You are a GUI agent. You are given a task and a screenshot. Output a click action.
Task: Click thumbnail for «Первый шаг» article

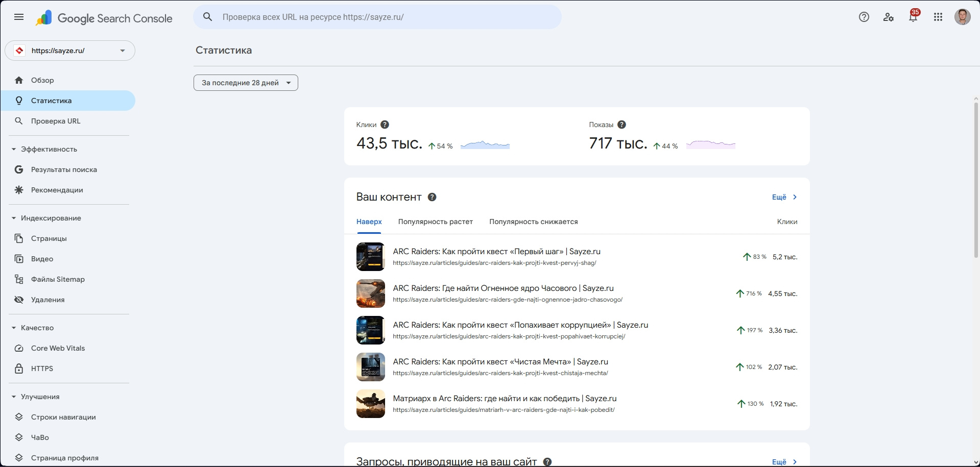tap(371, 257)
